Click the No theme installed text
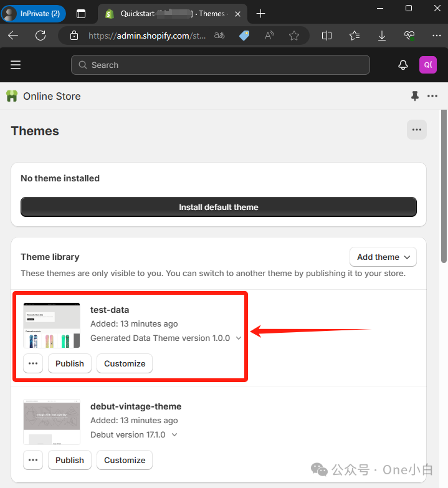Viewport: 448px width, 488px height. tap(60, 178)
